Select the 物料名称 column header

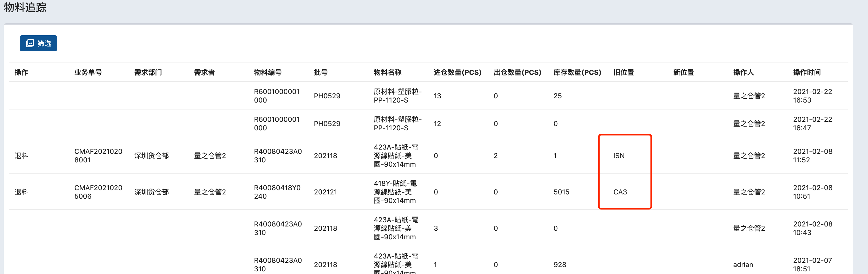click(x=388, y=72)
